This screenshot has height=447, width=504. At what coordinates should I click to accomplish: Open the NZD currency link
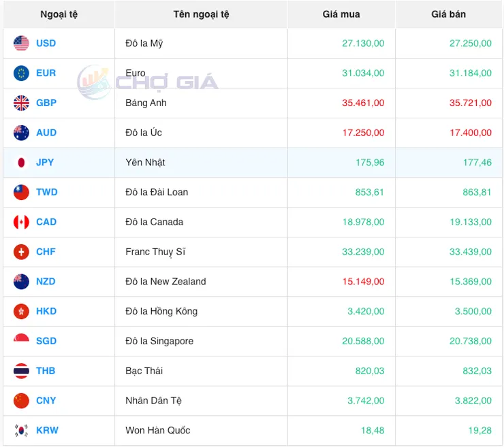[46, 282]
